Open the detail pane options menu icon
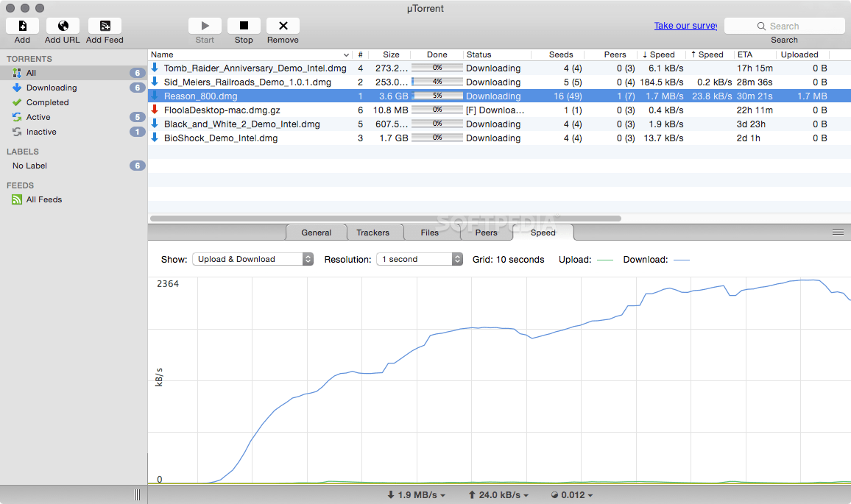This screenshot has height=504, width=851. point(838,233)
